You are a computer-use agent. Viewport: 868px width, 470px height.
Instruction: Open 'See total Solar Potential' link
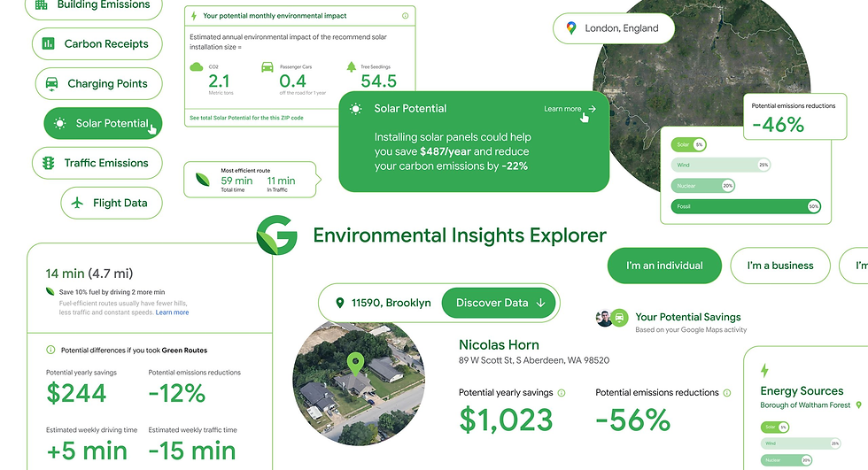click(246, 118)
